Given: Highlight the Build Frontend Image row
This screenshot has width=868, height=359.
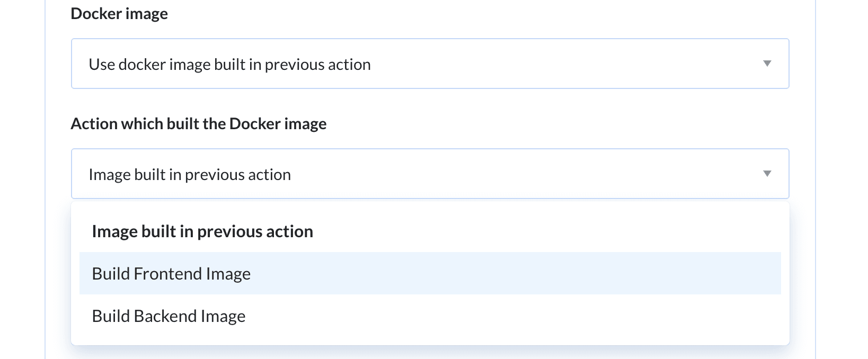Looking at the screenshot, I should click(x=430, y=273).
